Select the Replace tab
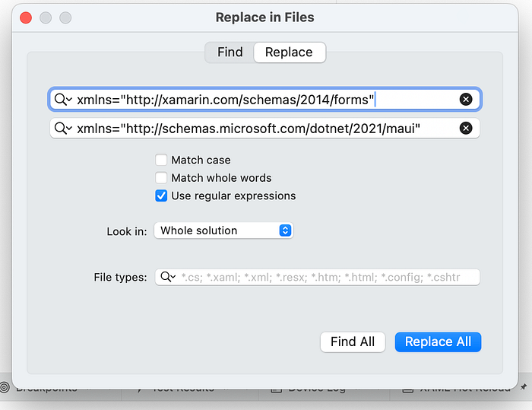 tap(289, 52)
